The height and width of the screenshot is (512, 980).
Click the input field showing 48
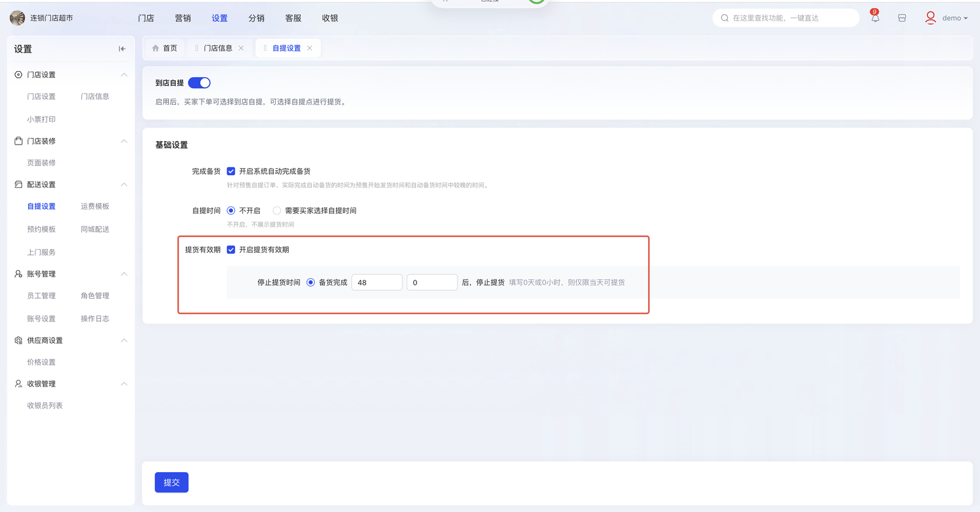coord(377,282)
